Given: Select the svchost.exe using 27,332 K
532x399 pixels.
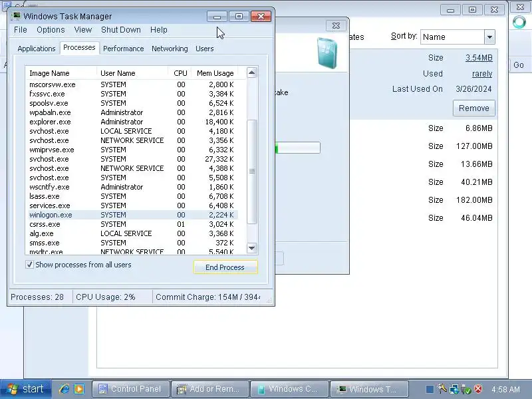Looking at the screenshot, I should point(132,159).
